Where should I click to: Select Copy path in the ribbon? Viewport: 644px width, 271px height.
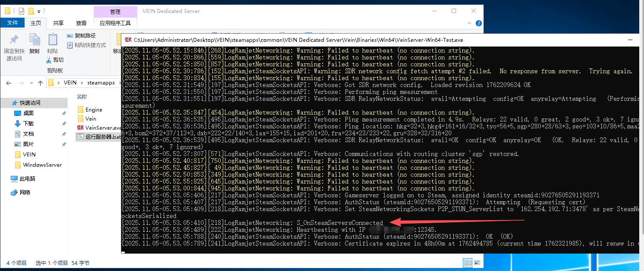point(81,36)
